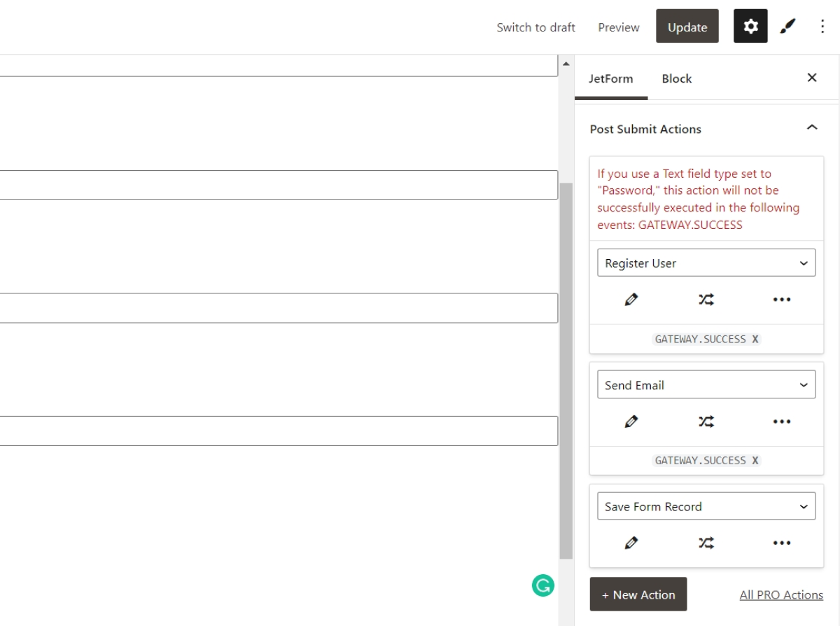This screenshot has height=626, width=840.
Task: Edit the Register User action with pencil icon
Action: 631,300
